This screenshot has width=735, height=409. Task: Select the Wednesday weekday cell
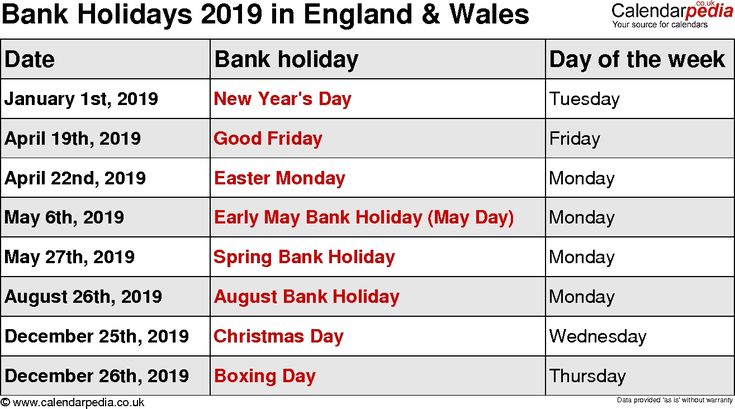pyautogui.click(x=598, y=337)
